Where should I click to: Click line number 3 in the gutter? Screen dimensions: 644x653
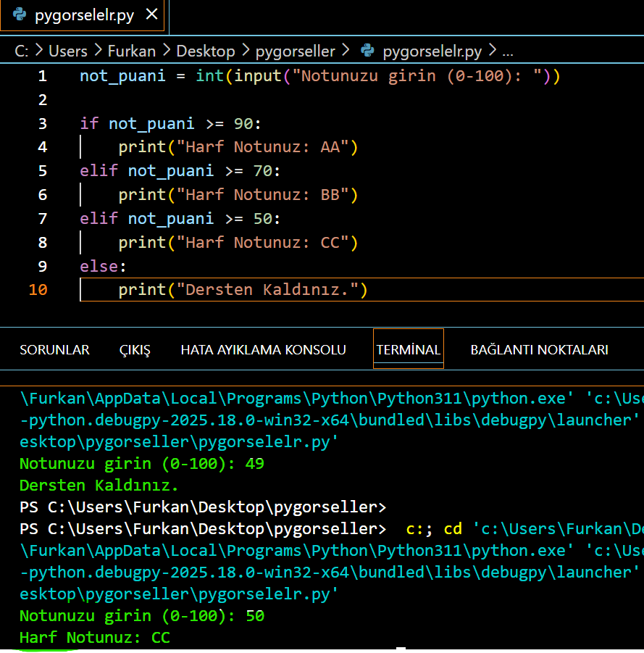(x=43, y=123)
